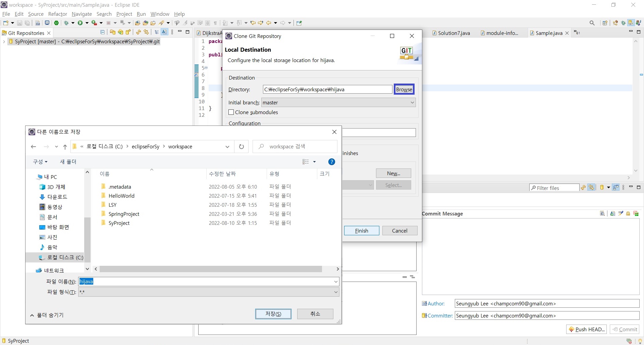The height and width of the screenshot is (345, 644).
Task: Click Clone a Git repository icon
Action: pyautogui.click(x=120, y=32)
